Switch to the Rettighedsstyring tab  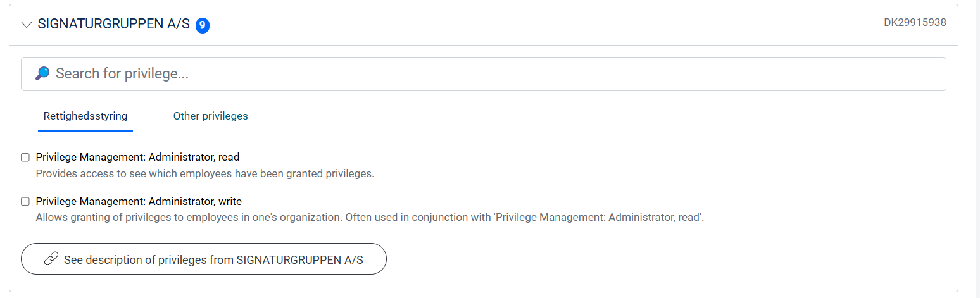coord(85,116)
